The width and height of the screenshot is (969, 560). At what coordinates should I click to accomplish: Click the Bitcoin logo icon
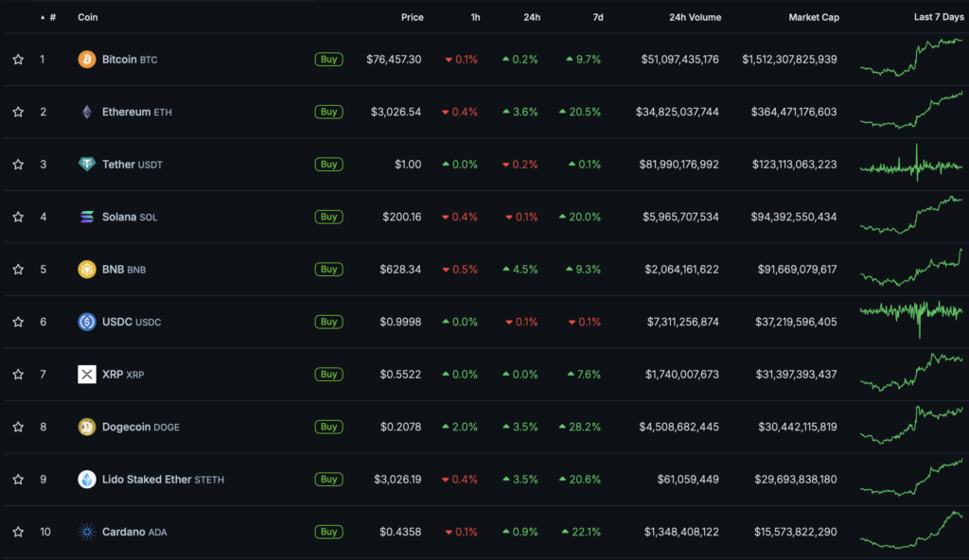point(87,60)
